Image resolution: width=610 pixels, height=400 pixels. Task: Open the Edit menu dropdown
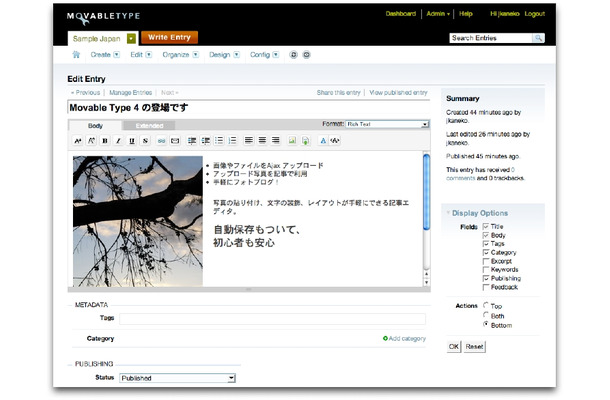[149, 55]
